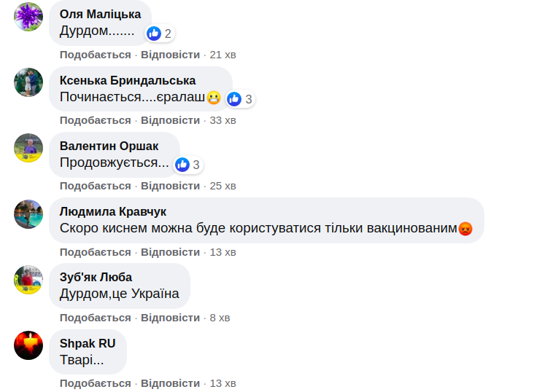Open like reactions on 'Починається....єралаш' comment
Viewport: 534px width, 392px height.
[x=234, y=99]
